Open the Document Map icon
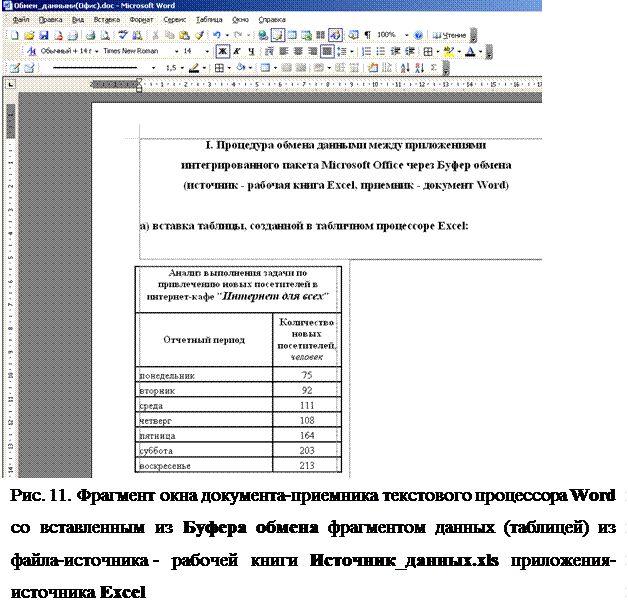Image resolution: width=628 pixels, height=614 pixels. coord(353,35)
